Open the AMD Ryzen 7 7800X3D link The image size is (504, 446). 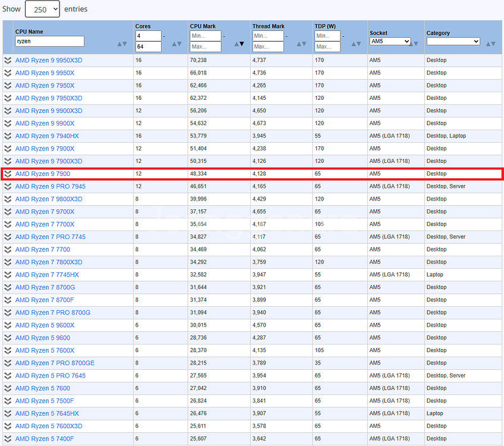pos(49,262)
